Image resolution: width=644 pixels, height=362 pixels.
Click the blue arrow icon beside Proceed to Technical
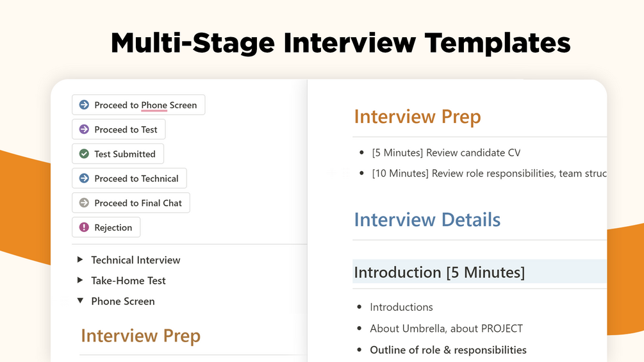click(84, 179)
